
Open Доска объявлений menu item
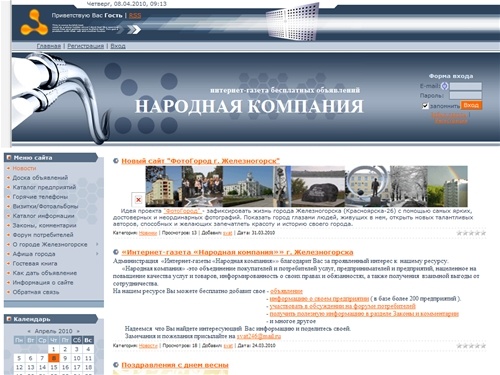pos(40,178)
